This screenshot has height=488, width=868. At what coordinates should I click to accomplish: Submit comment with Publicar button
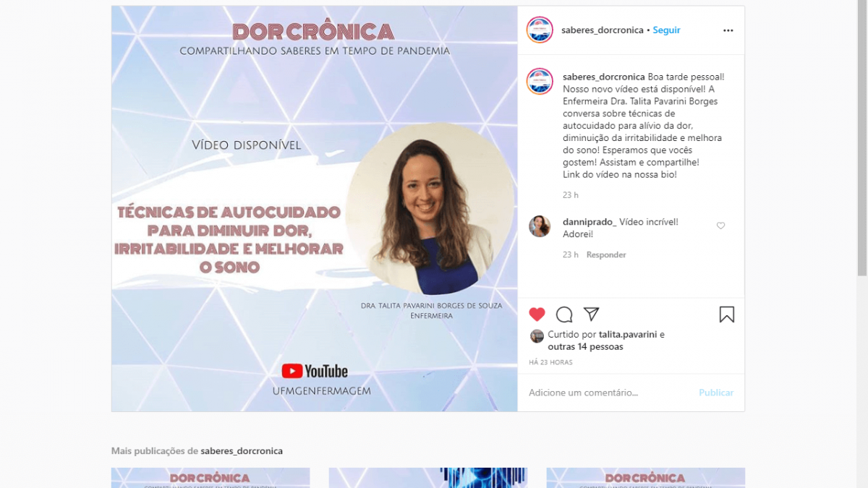(716, 393)
